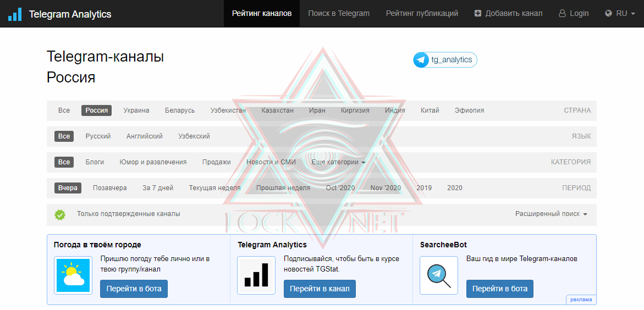Open the Рейтинг каналов tab
Viewport: 644px width, 310px height.
[x=262, y=14]
